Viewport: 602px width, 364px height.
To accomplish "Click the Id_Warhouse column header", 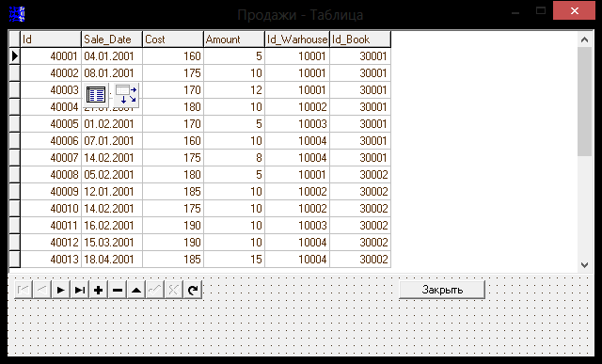I will point(297,40).
